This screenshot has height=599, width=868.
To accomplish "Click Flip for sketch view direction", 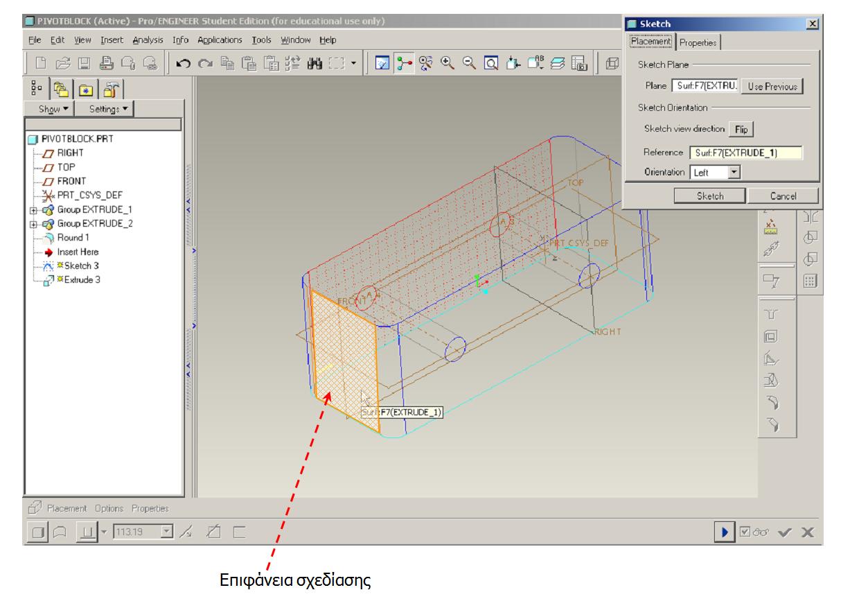I will (741, 129).
